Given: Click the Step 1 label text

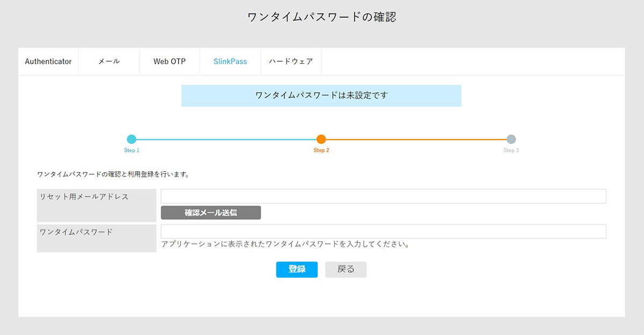Looking at the screenshot, I should coord(131,151).
